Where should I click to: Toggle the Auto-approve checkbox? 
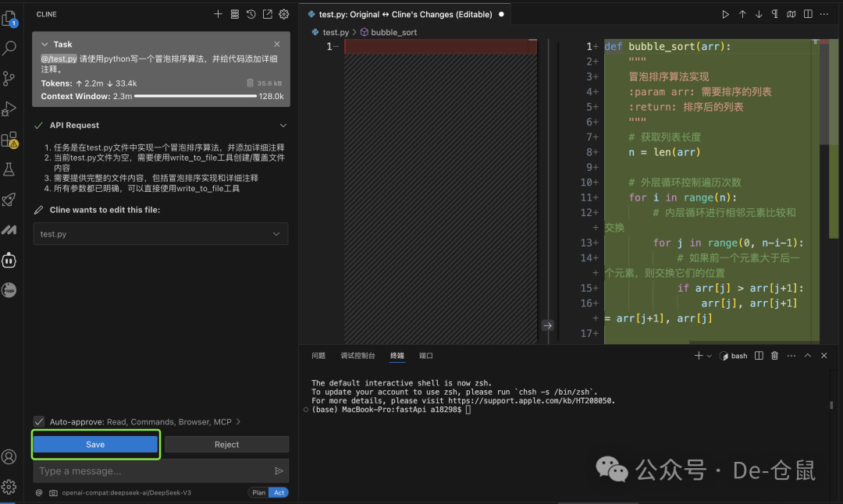(39, 421)
